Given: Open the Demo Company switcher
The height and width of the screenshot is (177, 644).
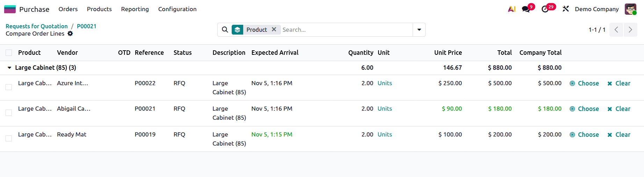Looking at the screenshot, I should (596, 9).
